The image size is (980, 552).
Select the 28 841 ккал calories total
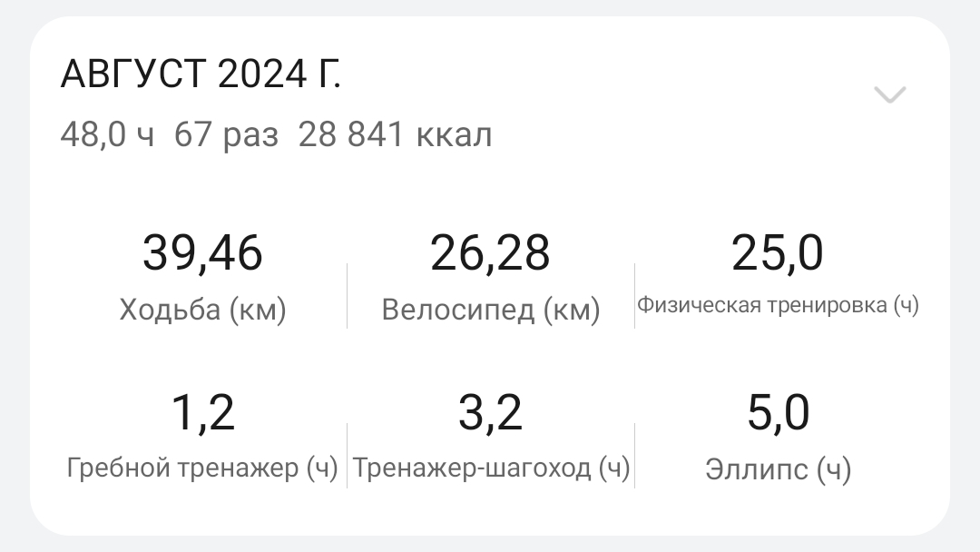394,133
